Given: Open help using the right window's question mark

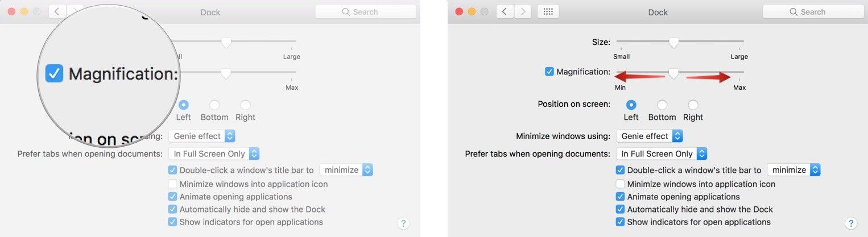Looking at the screenshot, I should click(x=851, y=223).
